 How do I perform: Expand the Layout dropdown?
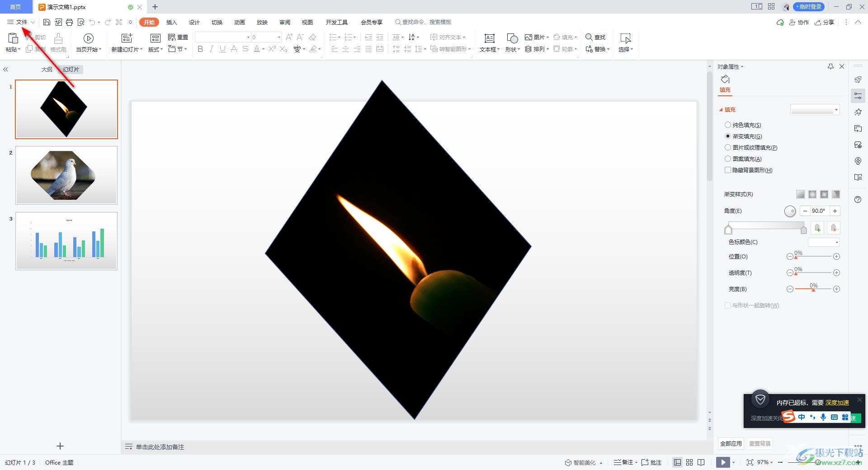pyautogui.click(x=156, y=49)
